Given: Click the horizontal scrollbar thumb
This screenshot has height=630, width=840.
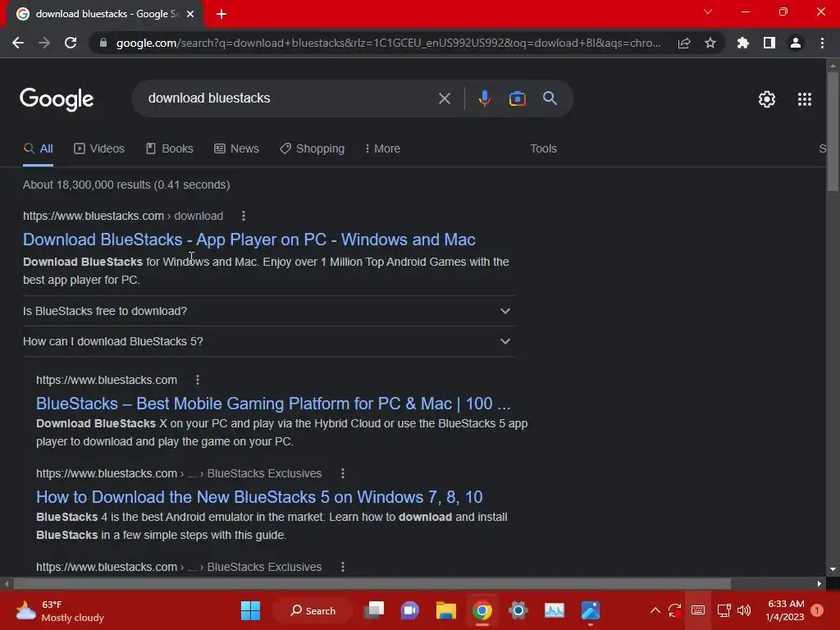Looking at the screenshot, I should pos(372,583).
